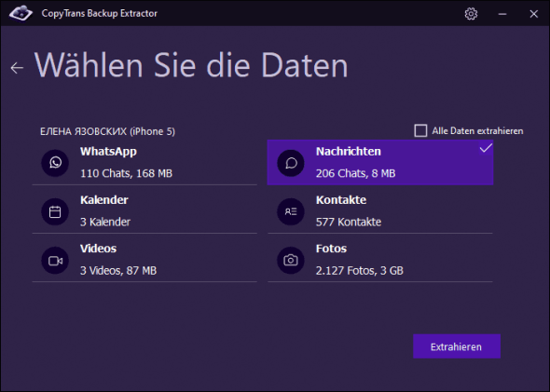Choose the Kalender data title
This screenshot has width=550, height=392.
click(x=104, y=199)
